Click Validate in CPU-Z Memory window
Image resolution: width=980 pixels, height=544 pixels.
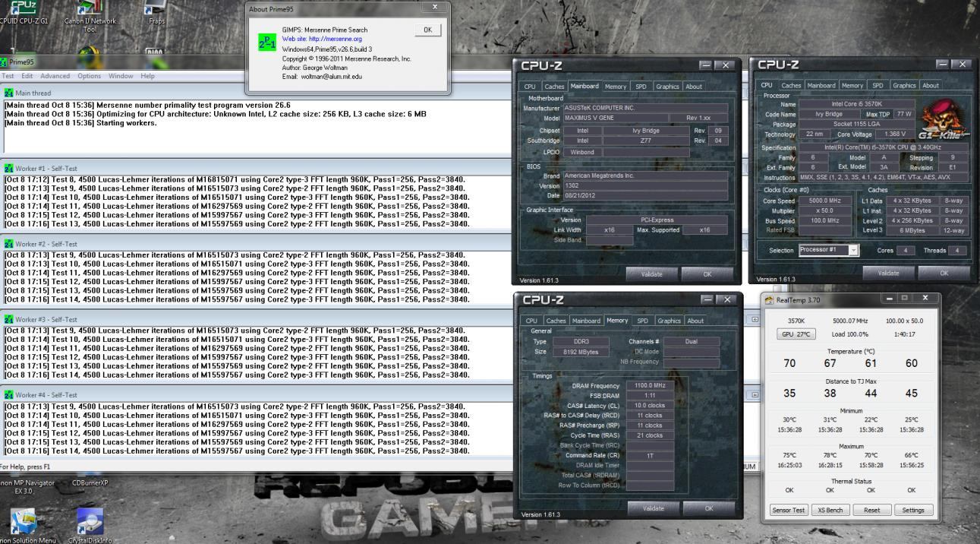(x=652, y=508)
